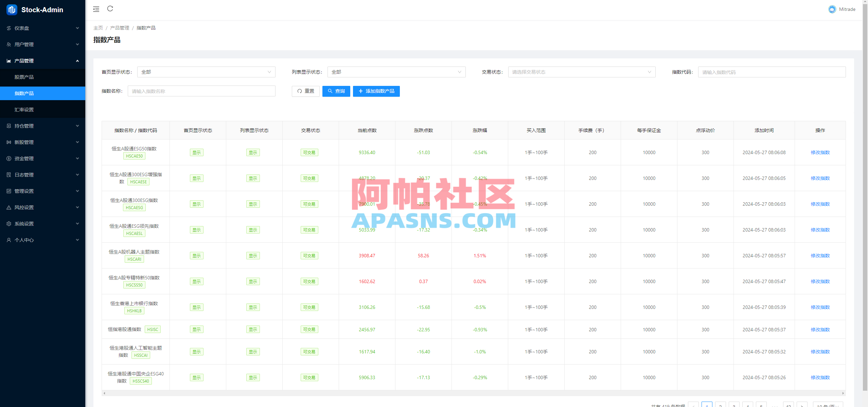The image size is (868, 407).
Task: Open the 资金管理 funds management icon
Action: [8, 158]
